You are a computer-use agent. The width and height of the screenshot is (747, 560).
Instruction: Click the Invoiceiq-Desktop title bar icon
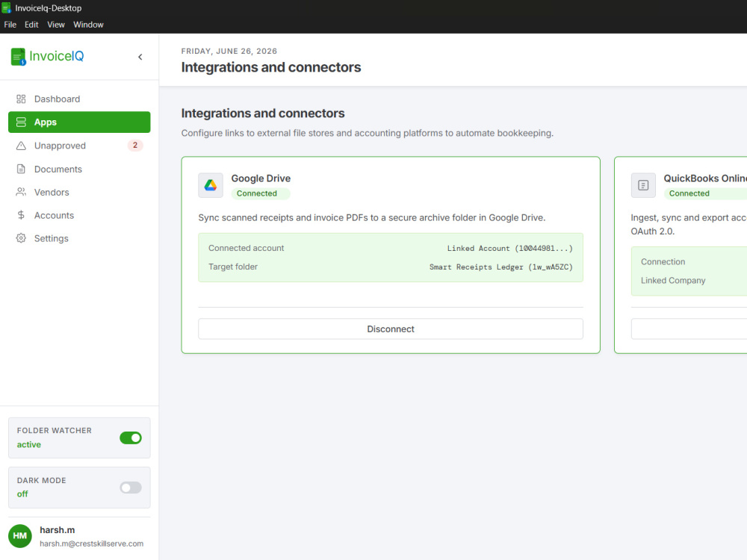[6, 7]
